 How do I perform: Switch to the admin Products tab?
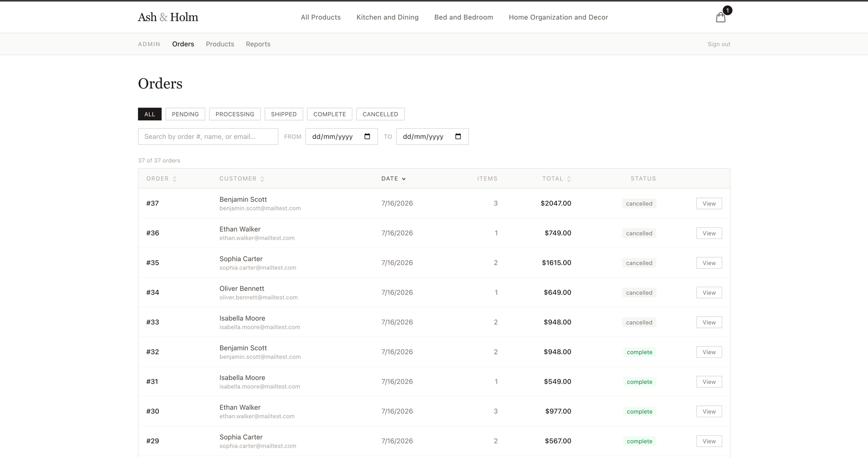[220, 44]
